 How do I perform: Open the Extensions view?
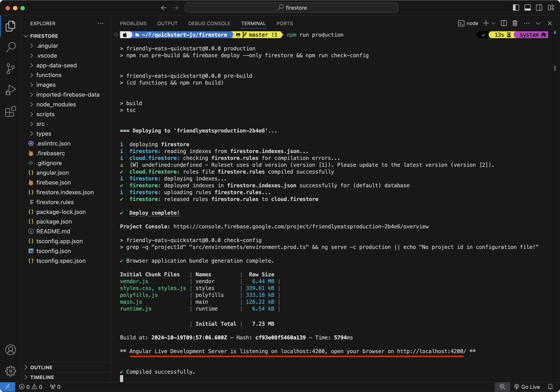pyautogui.click(x=10, y=112)
